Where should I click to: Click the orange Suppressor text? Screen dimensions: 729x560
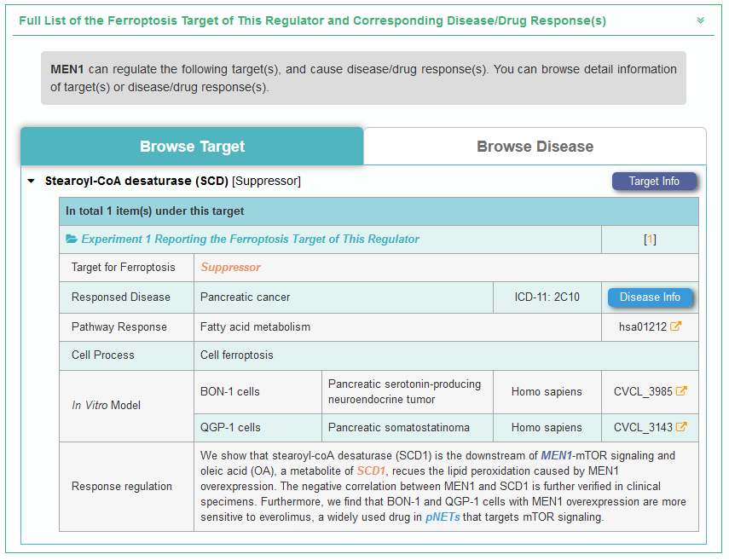coord(230,268)
